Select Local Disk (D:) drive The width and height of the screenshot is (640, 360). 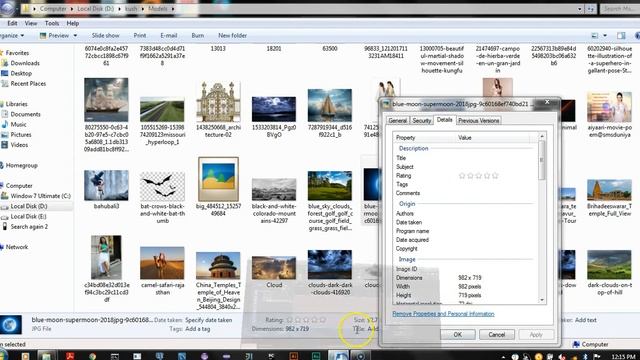[29, 206]
